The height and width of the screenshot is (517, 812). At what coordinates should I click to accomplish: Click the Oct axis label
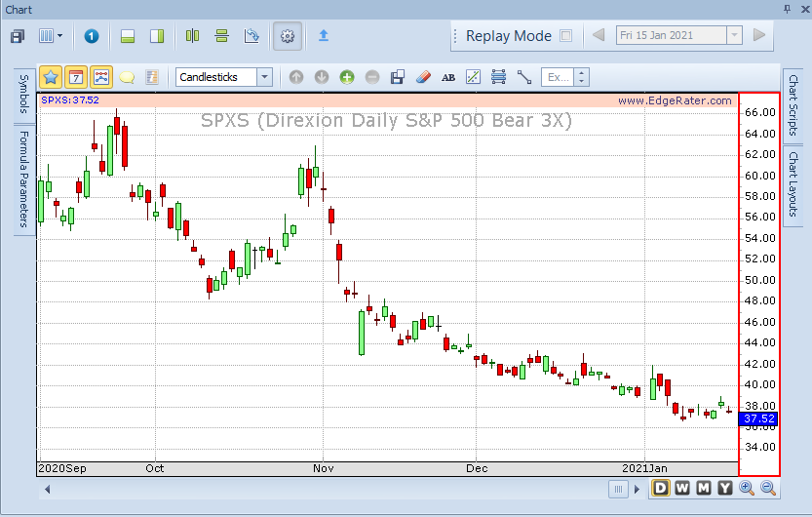click(x=154, y=468)
